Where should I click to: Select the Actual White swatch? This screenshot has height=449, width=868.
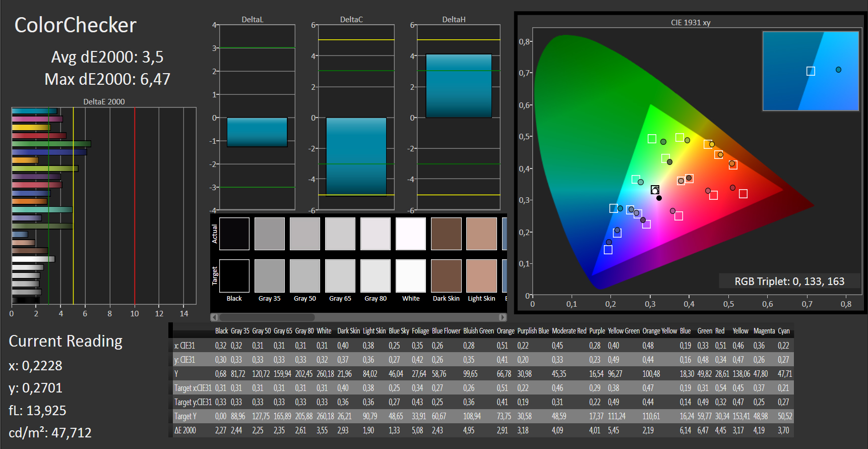[411, 234]
